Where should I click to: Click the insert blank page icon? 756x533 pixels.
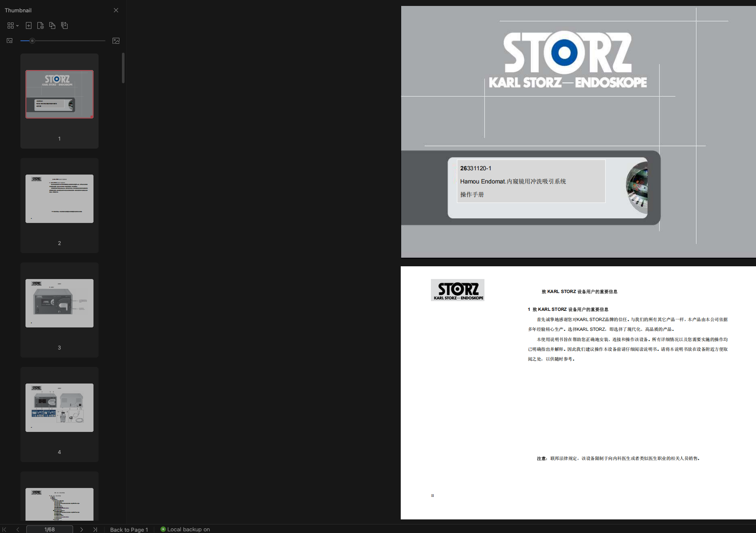coord(28,25)
